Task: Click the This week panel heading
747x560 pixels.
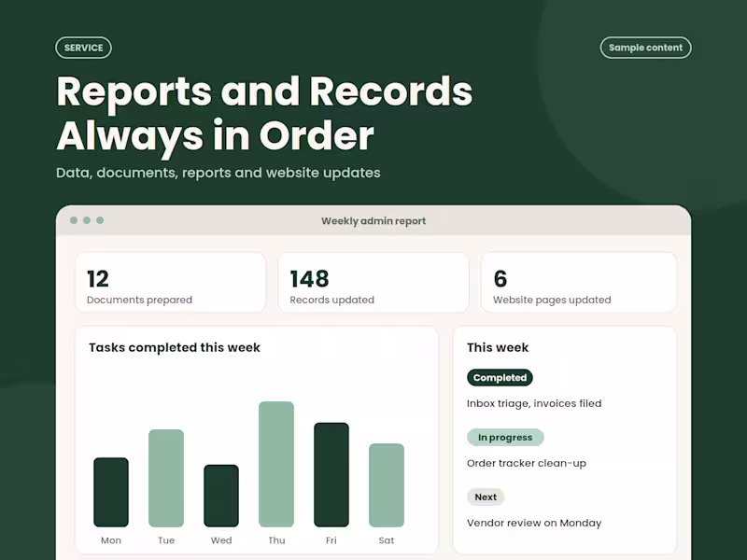Action: 498,347
